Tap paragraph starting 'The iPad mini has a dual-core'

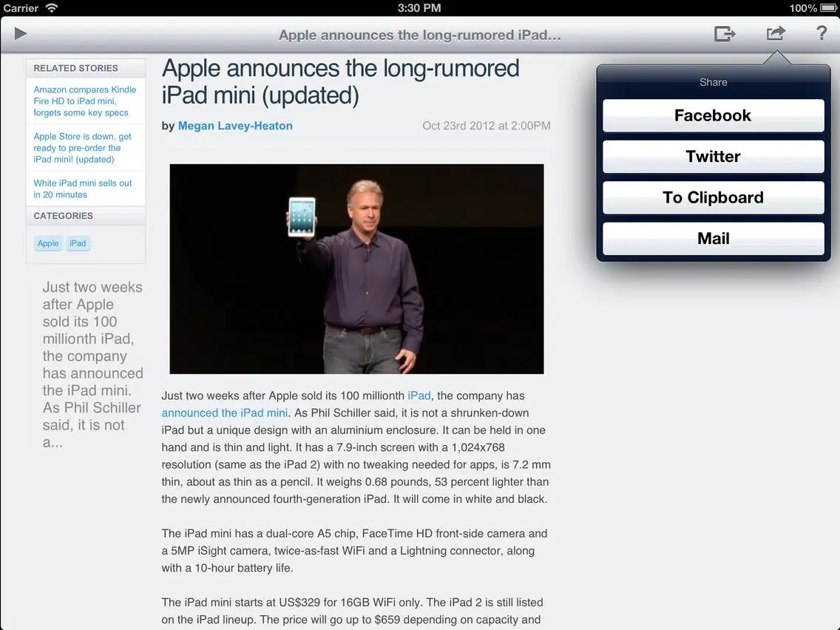(354, 551)
